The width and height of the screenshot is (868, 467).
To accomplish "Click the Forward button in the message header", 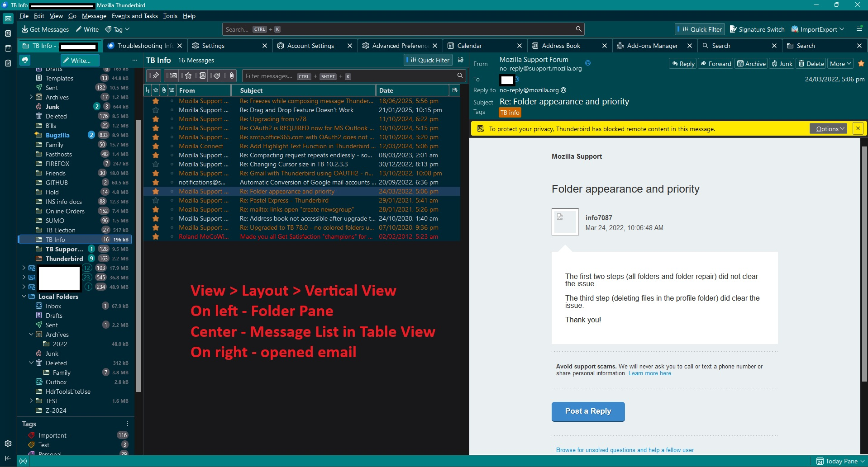I will [x=715, y=64].
